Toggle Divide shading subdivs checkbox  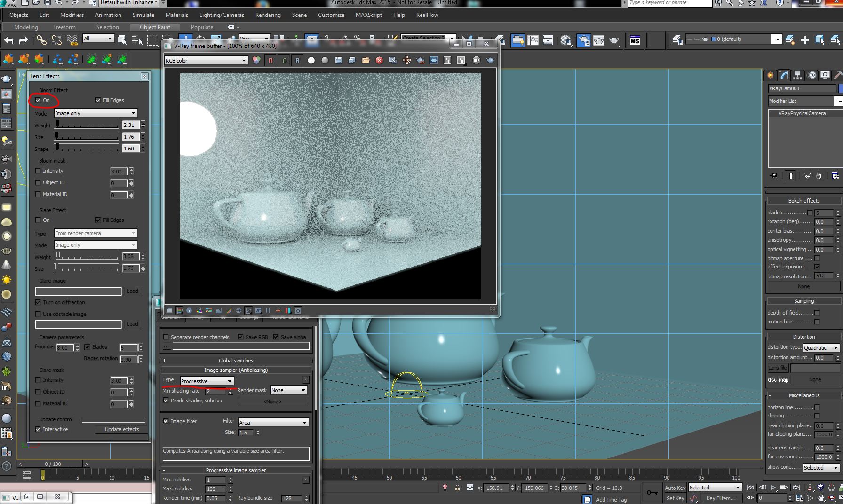point(166,401)
